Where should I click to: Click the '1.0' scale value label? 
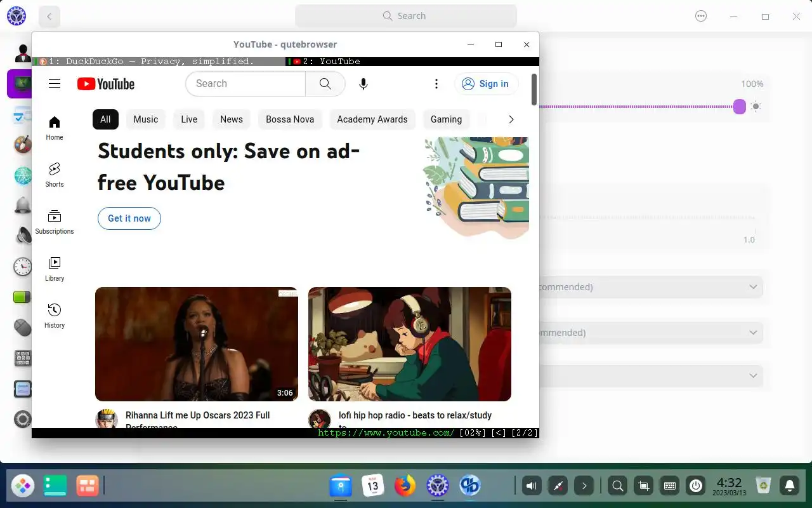point(749,240)
